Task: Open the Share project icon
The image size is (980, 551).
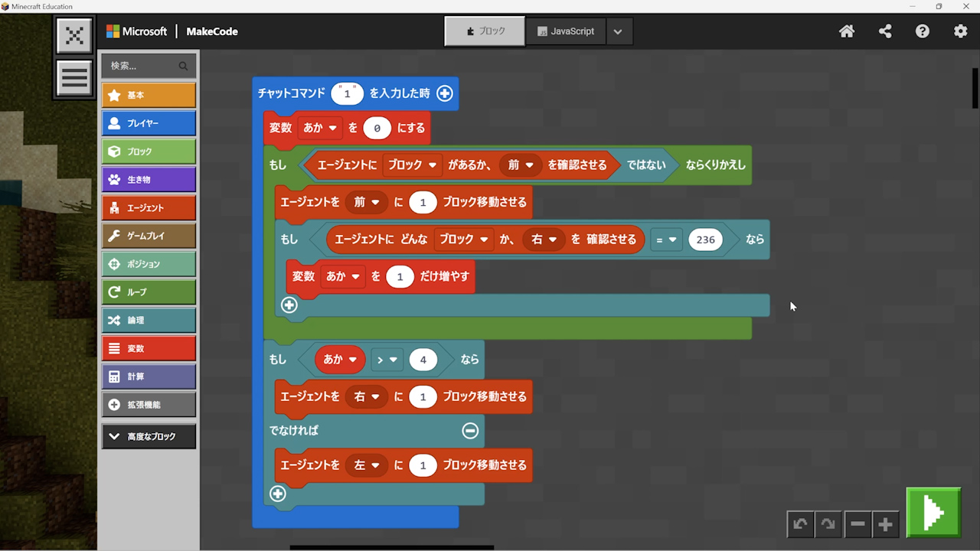Action: point(885,31)
